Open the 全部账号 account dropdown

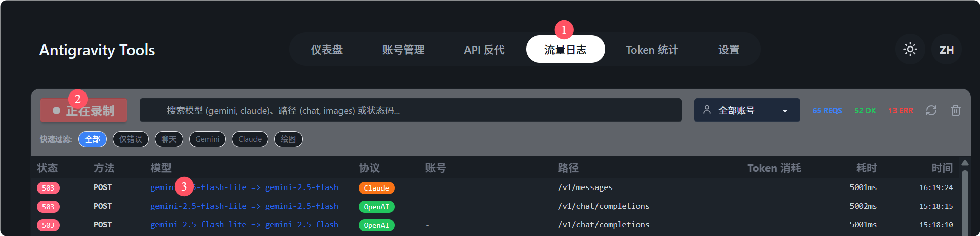[x=747, y=110]
